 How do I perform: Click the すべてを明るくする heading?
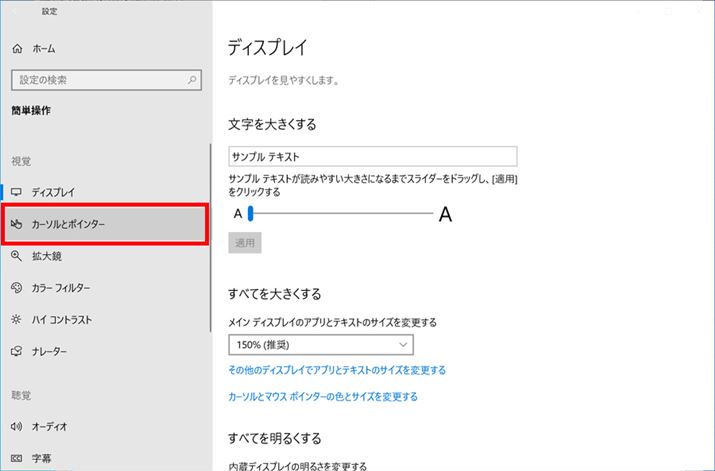[275, 438]
